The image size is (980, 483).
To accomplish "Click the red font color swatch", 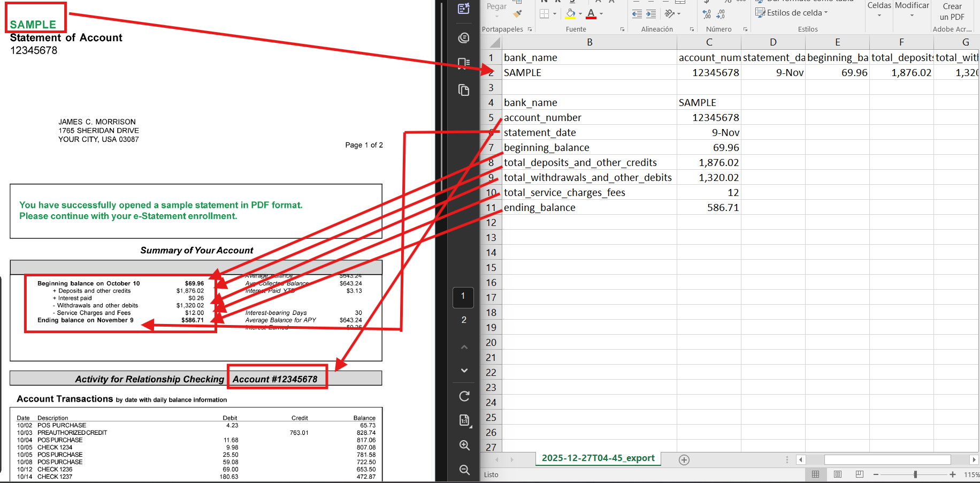I will pos(591,14).
